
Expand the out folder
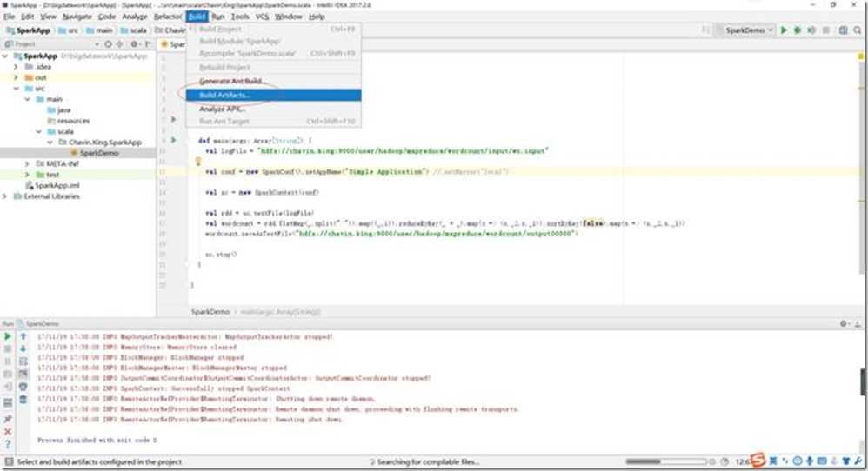coord(16,77)
